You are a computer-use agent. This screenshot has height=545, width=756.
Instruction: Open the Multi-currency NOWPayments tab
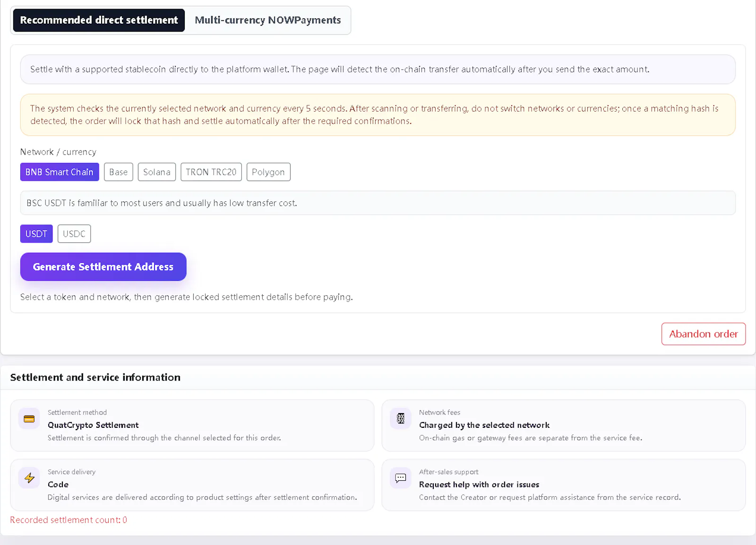268,20
